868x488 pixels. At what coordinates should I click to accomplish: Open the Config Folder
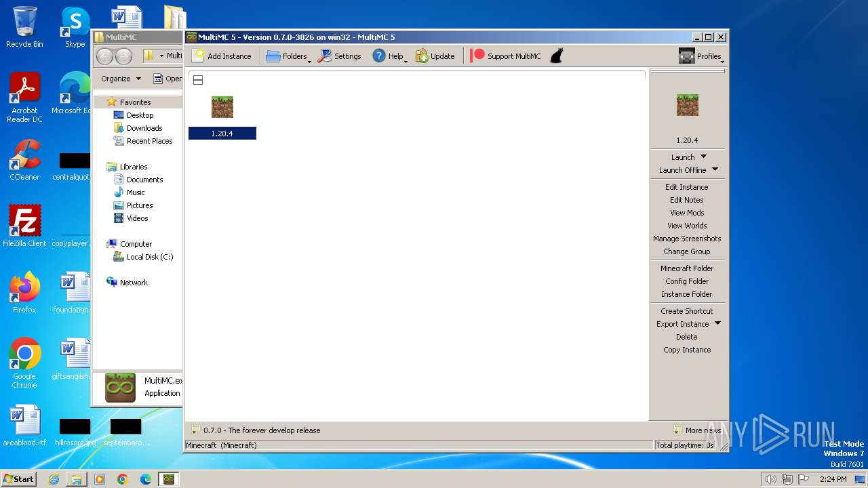point(687,281)
